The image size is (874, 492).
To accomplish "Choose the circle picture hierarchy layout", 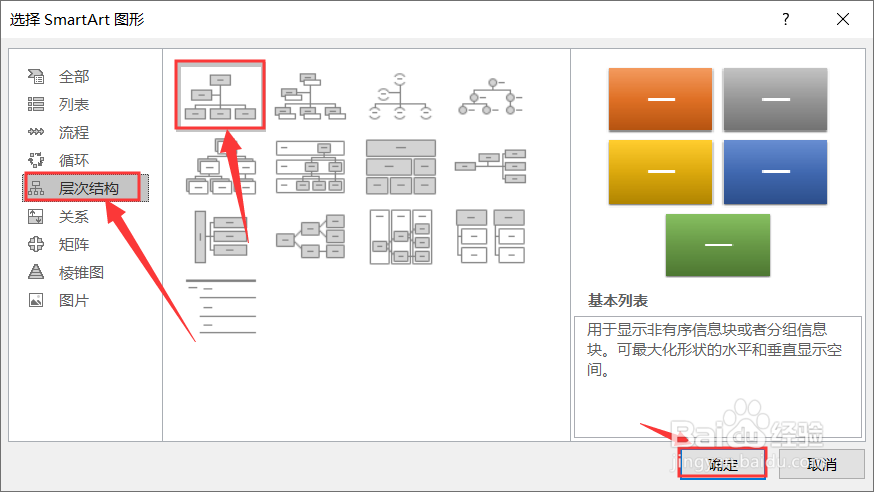I will point(491,96).
